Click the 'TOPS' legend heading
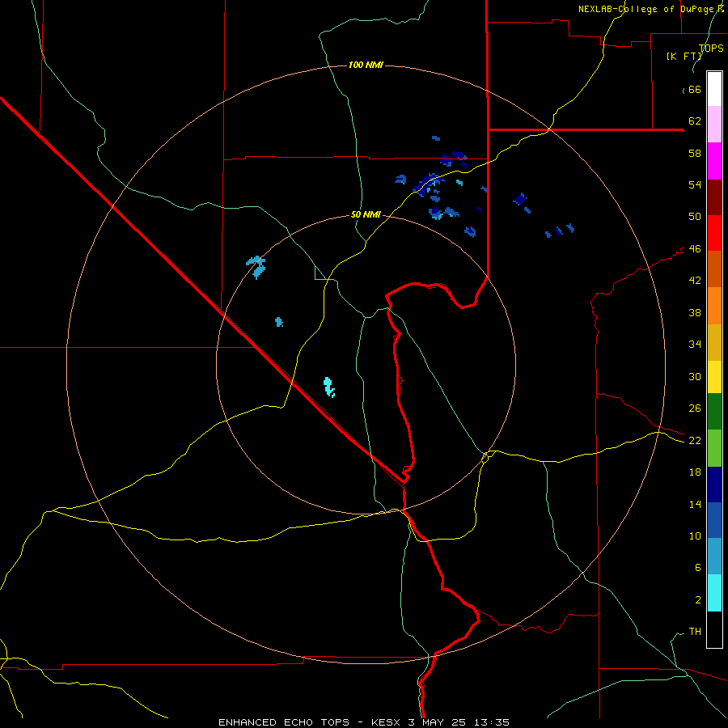The width and height of the screenshot is (728, 728). pos(711,48)
